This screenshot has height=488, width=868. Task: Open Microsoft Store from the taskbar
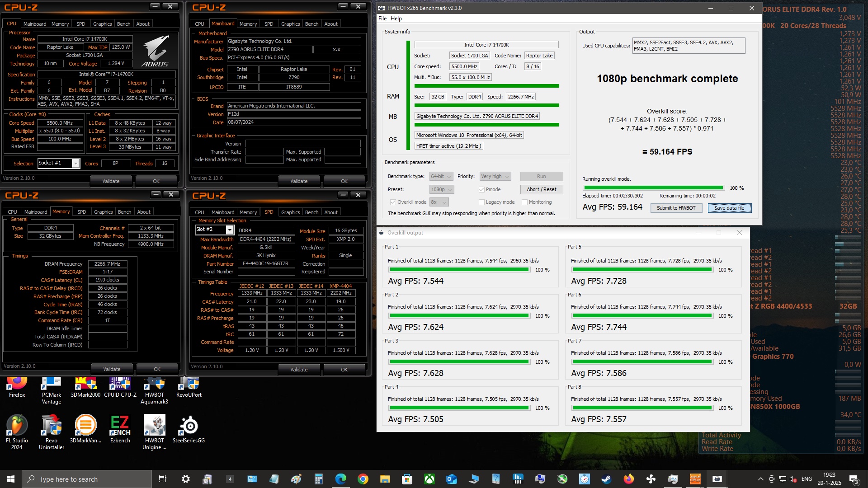tap(407, 479)
